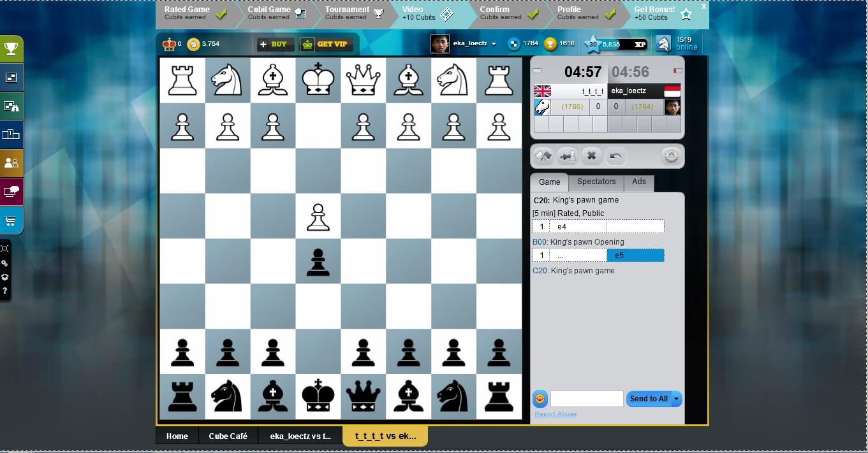Click the GET VIP button
The image size is (868, 453).
pos(327,45)
